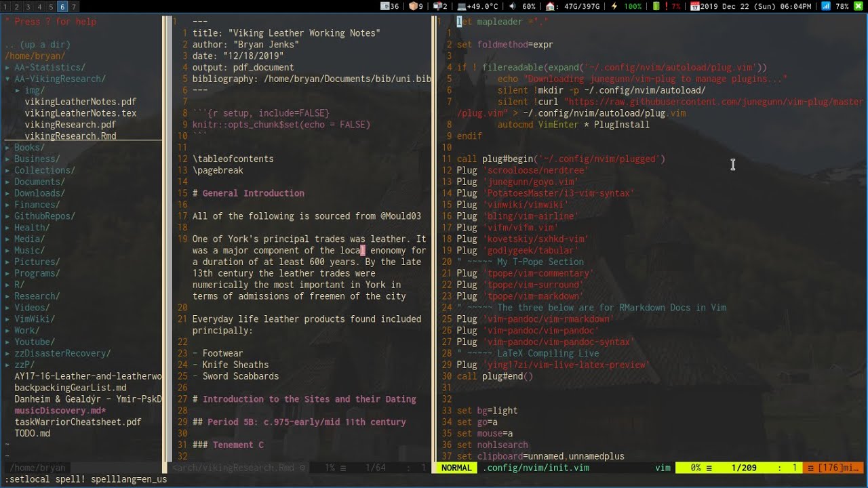Switch to workspace 7
Screen dimensions: 868x488
tap(74, 7)
